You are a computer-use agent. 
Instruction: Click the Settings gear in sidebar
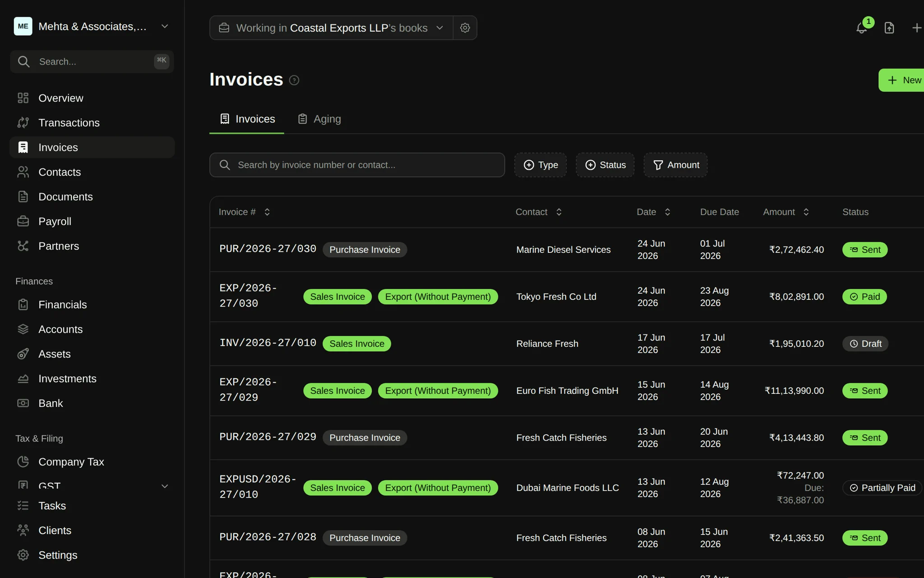[23, 555]
